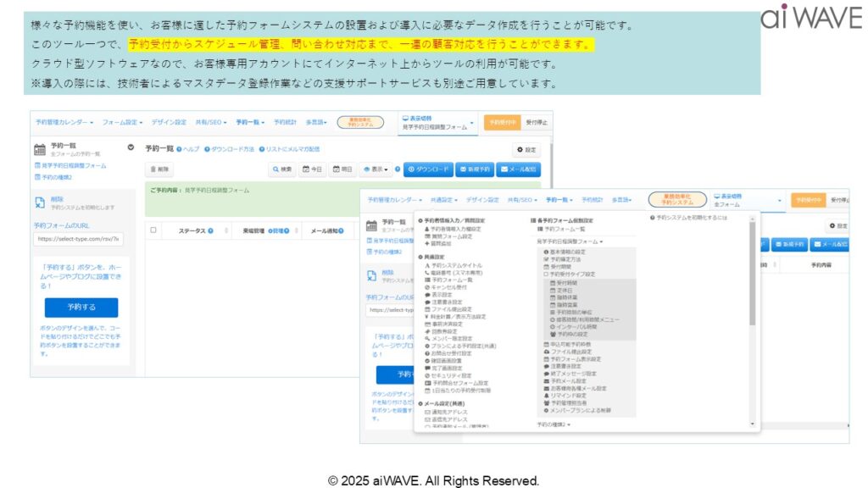Click the 新規予約 button in back window

(475, 169)
